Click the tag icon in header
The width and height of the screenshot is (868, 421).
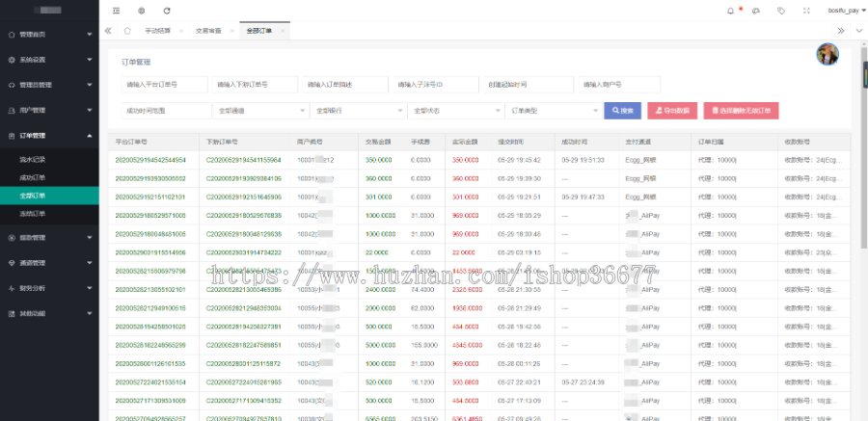point(780,11)
